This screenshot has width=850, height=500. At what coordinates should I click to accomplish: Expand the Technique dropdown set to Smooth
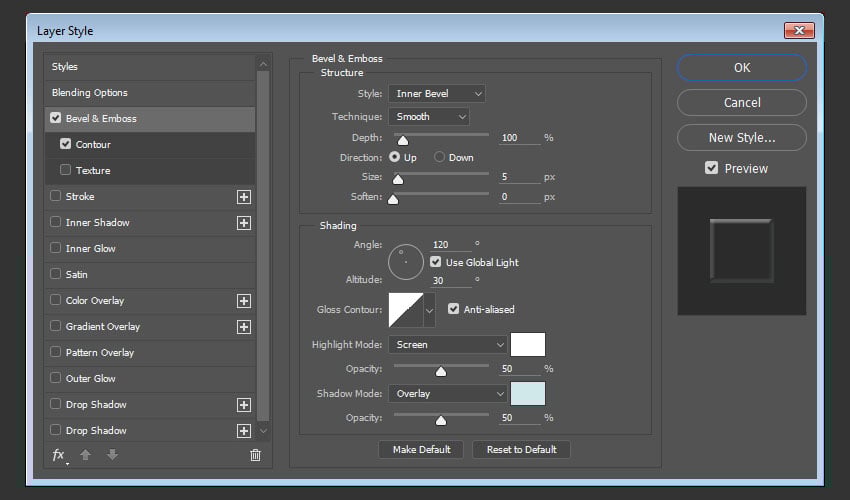428,117
